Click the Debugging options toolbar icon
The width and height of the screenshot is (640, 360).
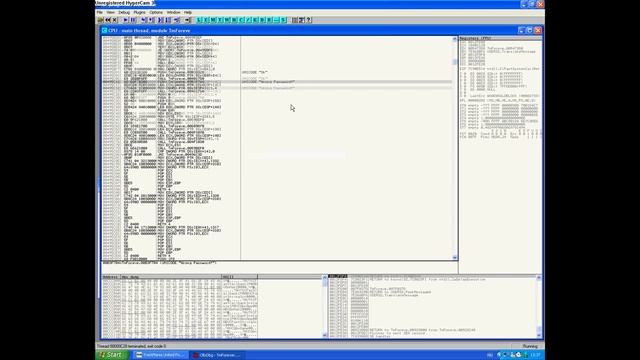coord(294,20)
